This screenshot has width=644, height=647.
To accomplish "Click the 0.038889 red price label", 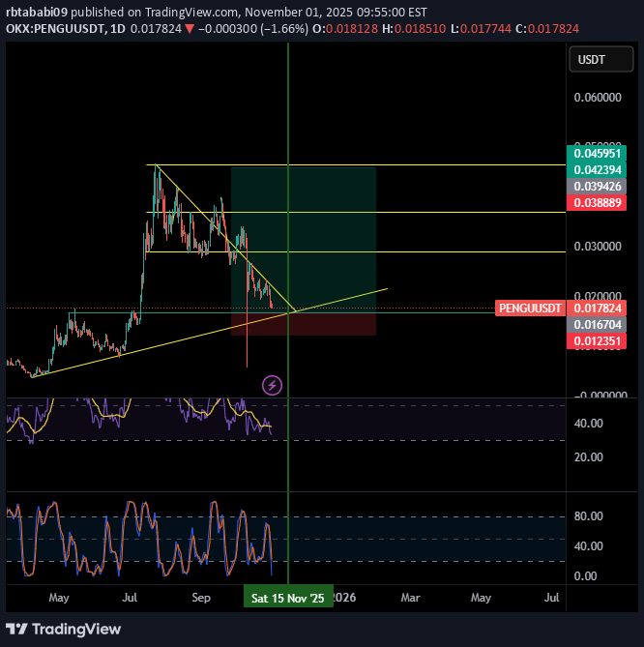I will (x=599, y=202).
